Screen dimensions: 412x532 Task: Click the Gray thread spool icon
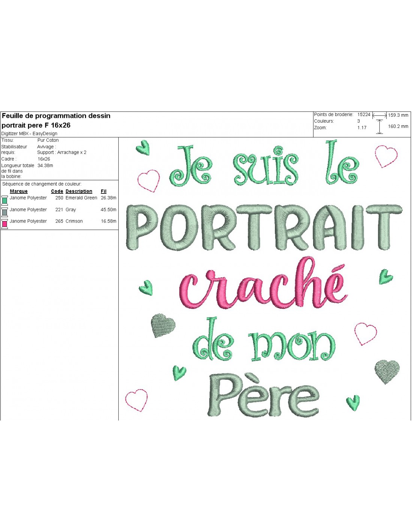(4, 212)
